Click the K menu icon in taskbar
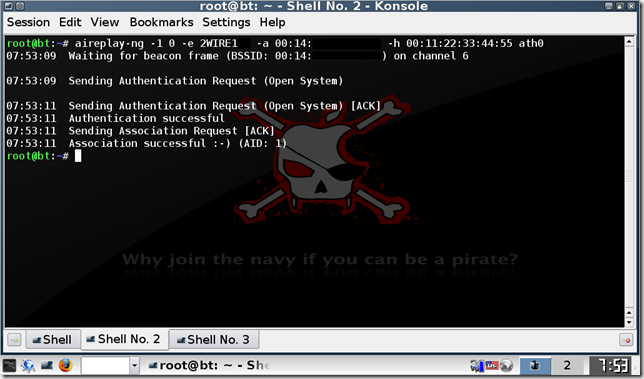Viewport: 644px width, 379px height. click(9, 365)
